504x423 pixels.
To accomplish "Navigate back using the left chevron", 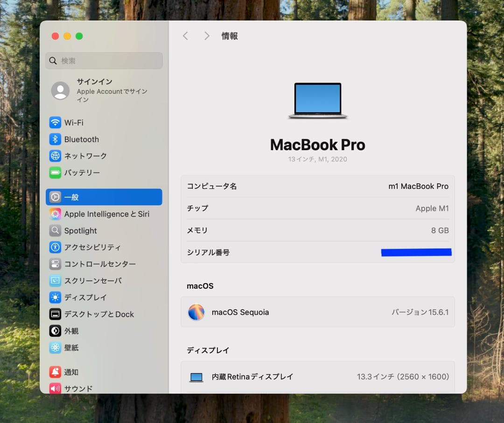I will [185, 35].
